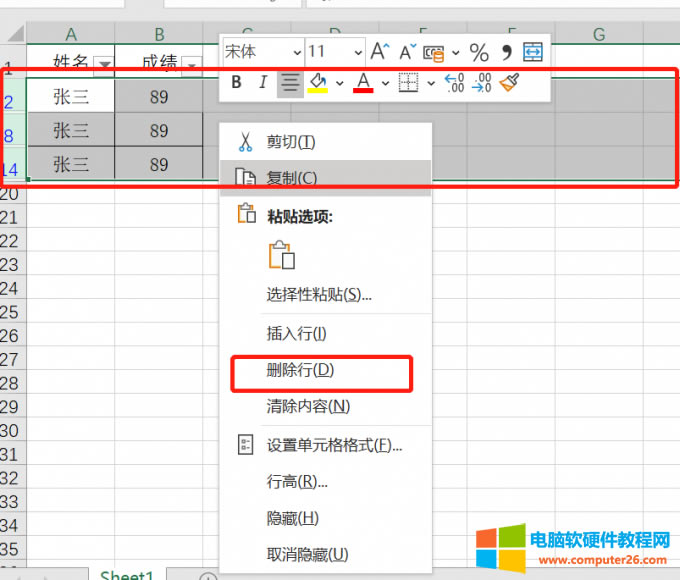680x580 pixels.
Task: Increase decimal places
Action: point(453,83)
